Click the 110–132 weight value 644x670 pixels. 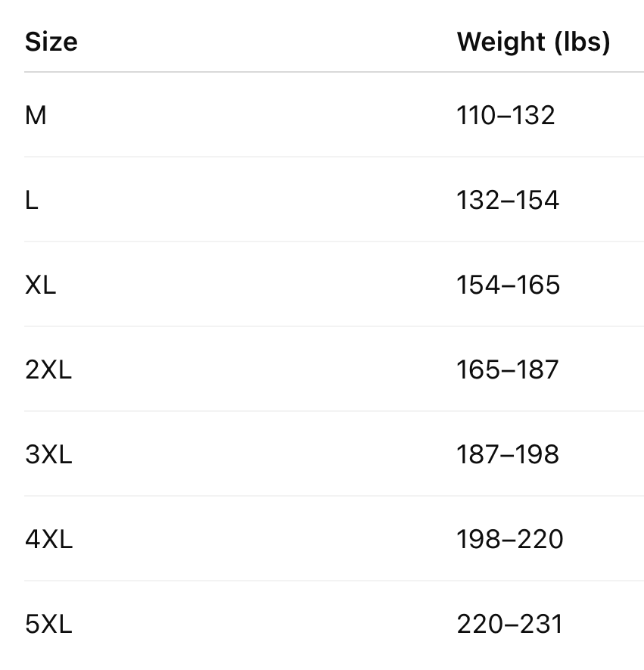click(506, 115)
